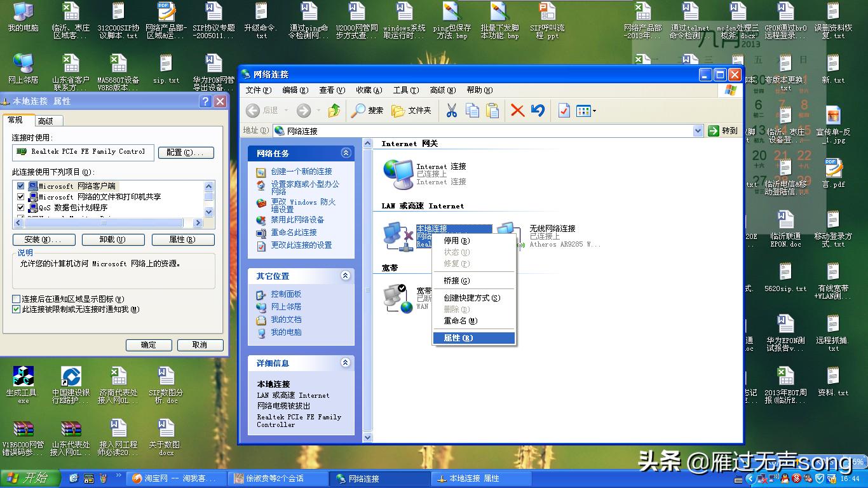Click the Copy toolbar icon
The image size is (868, 488).
pos(473,110)
